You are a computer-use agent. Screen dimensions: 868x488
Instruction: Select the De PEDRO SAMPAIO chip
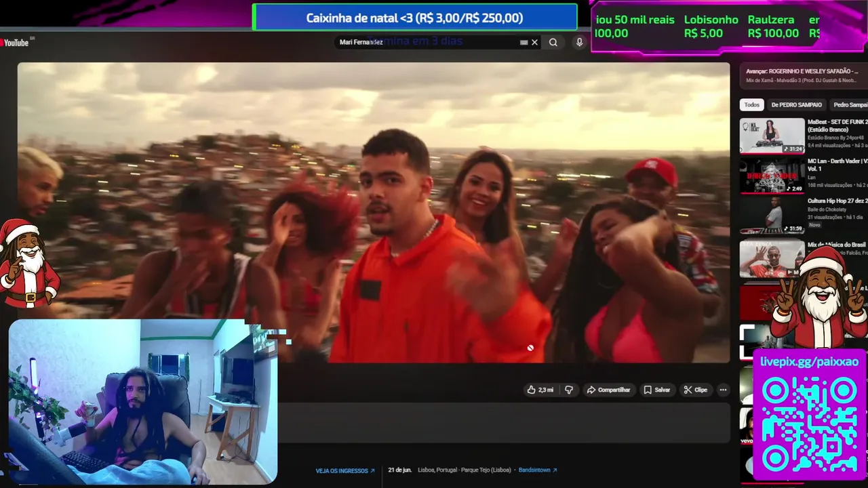coord(796,104)
